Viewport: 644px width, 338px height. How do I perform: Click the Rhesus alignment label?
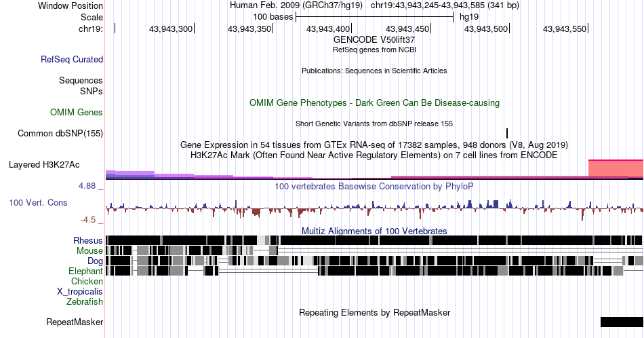point(88,240)
